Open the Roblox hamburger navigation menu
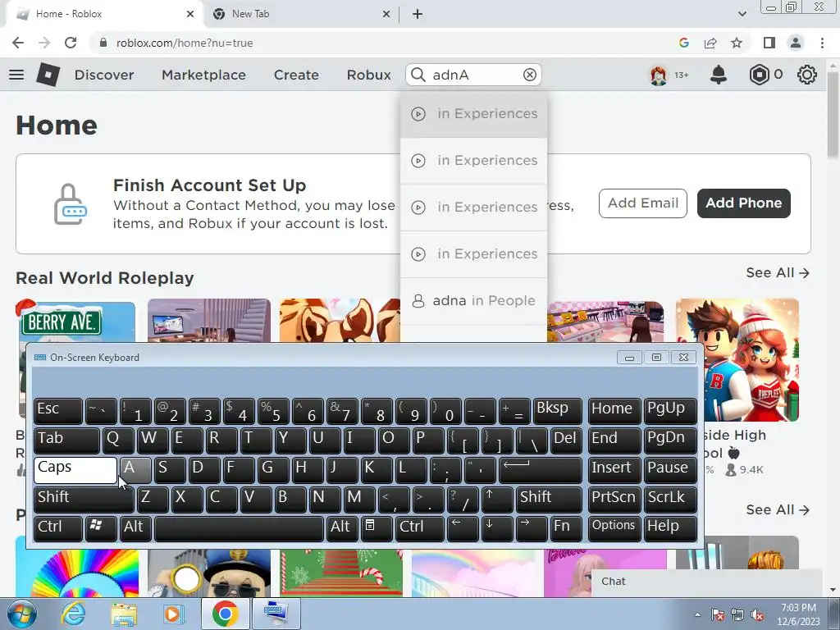 [x=16, y=75]
